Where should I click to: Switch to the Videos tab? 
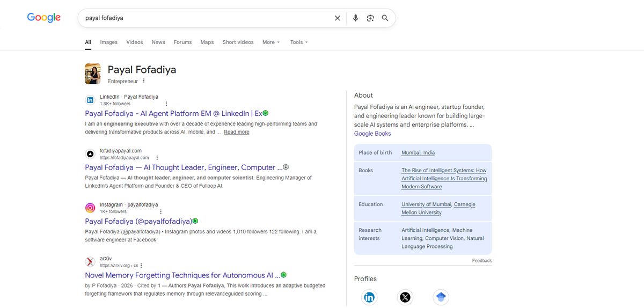pos(135,42)
